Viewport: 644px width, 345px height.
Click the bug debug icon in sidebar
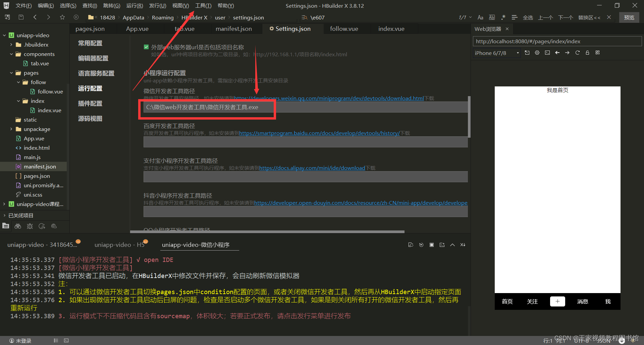click(x=30, y=226)
